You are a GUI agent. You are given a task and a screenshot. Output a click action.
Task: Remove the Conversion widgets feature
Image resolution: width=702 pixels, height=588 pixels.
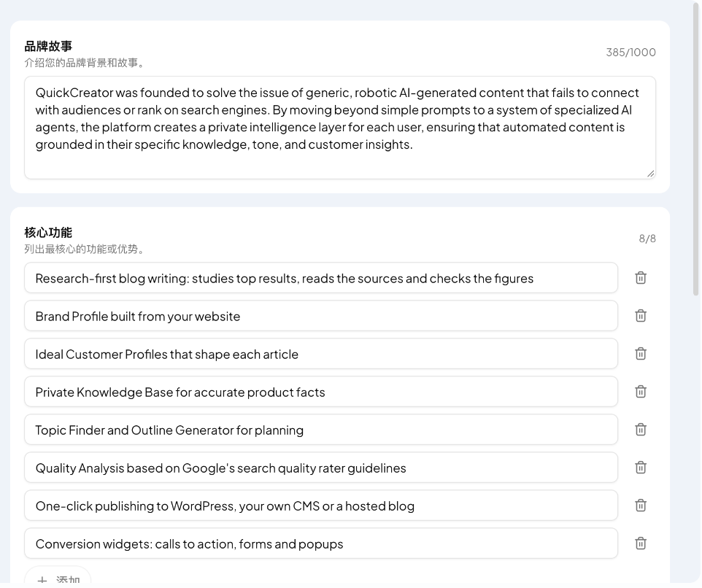click(x=641, y=543)
